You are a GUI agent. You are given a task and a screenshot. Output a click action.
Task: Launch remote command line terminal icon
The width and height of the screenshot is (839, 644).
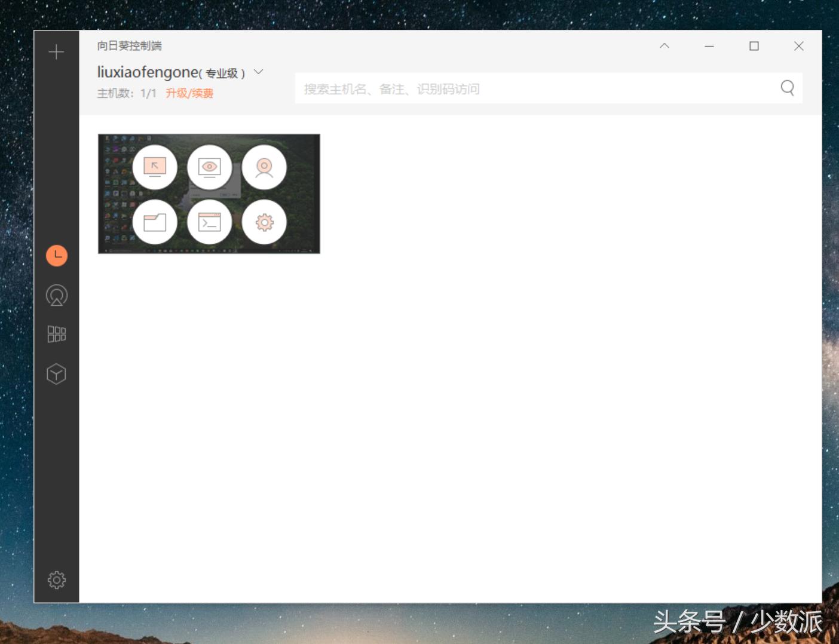[x=210, y=222]
